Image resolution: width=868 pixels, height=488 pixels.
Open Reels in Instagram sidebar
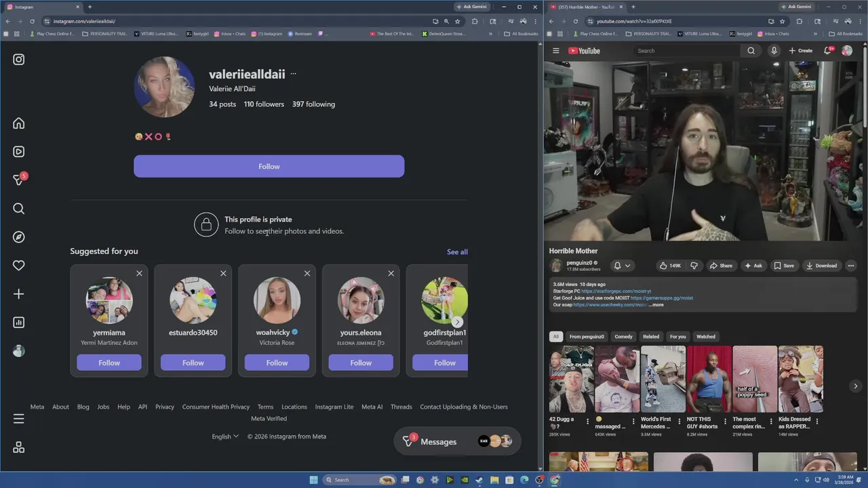(x=19, y=152)
